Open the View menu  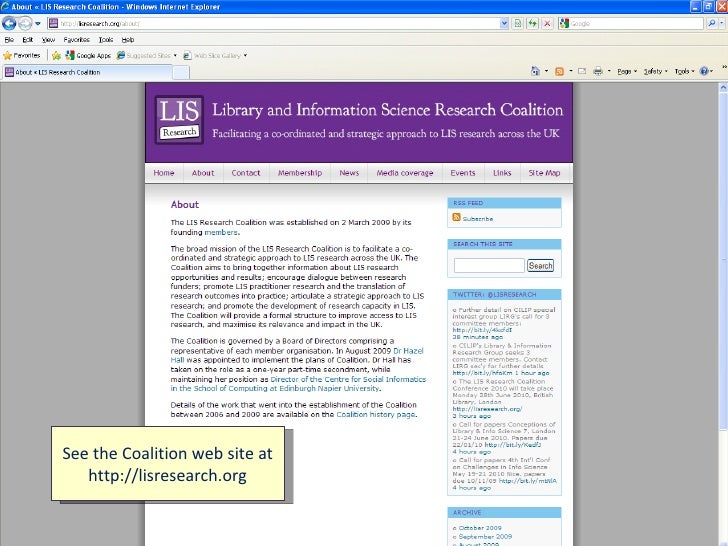pos(48,40)
